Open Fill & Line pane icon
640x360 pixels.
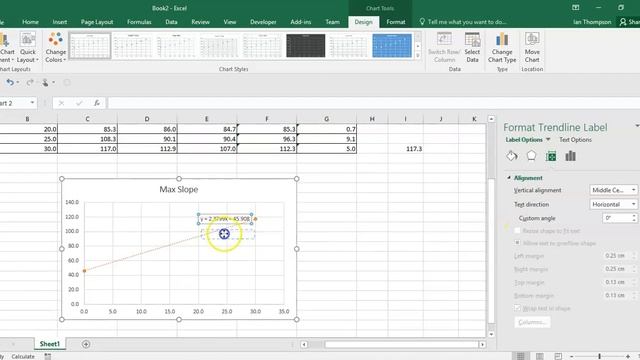point(512,156)
